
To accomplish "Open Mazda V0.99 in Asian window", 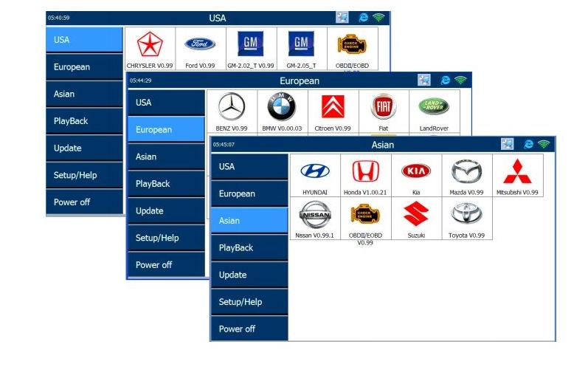I will [467, 175].
